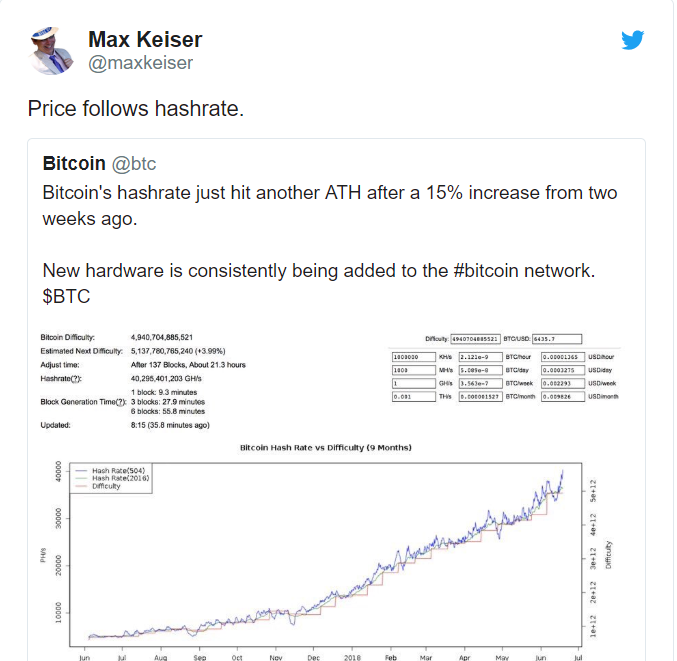Click the "Price follows hashrate." tweet text
This screenshot has height=661, width=677.
135,108
